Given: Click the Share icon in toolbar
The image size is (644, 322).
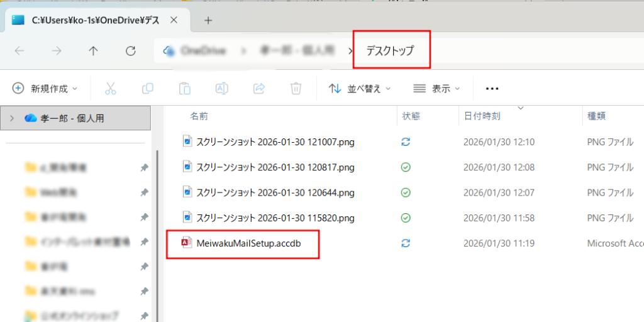Looking at the screenshot, I should (x=258, y=89).
